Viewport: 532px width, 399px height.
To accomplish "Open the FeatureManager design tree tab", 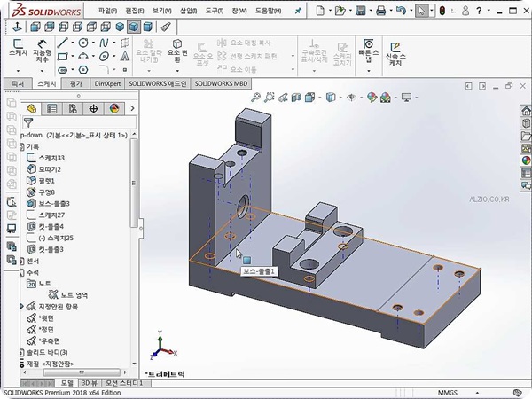I will point(31,108).
